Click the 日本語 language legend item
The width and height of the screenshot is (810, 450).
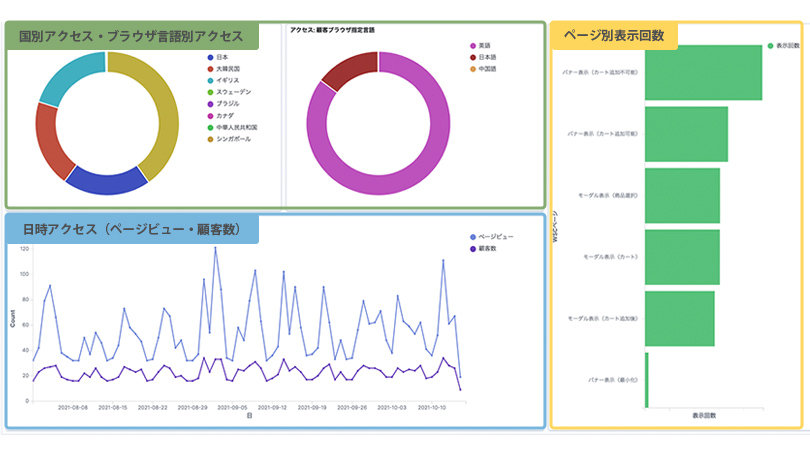pyautogui.click(x=485, y=57)
